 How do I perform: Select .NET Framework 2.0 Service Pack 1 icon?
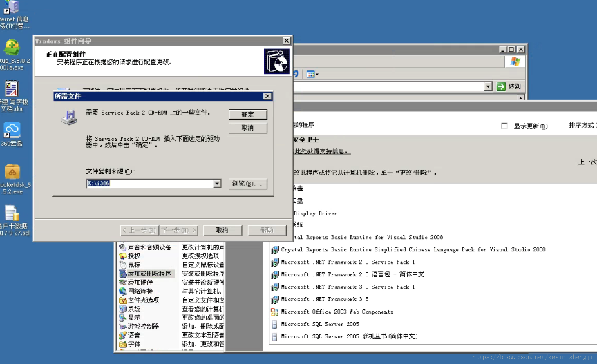pos(275,262)
